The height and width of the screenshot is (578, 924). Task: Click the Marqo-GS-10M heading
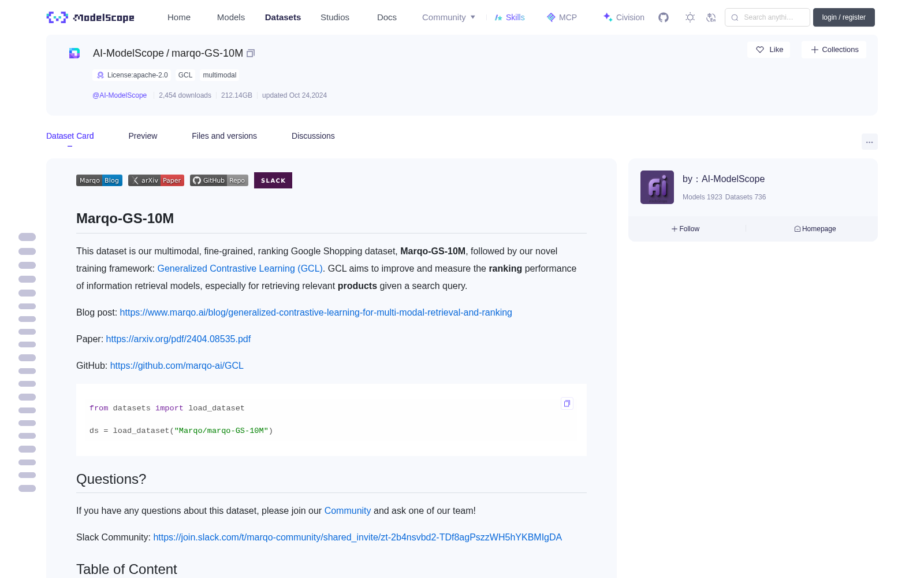125,218
